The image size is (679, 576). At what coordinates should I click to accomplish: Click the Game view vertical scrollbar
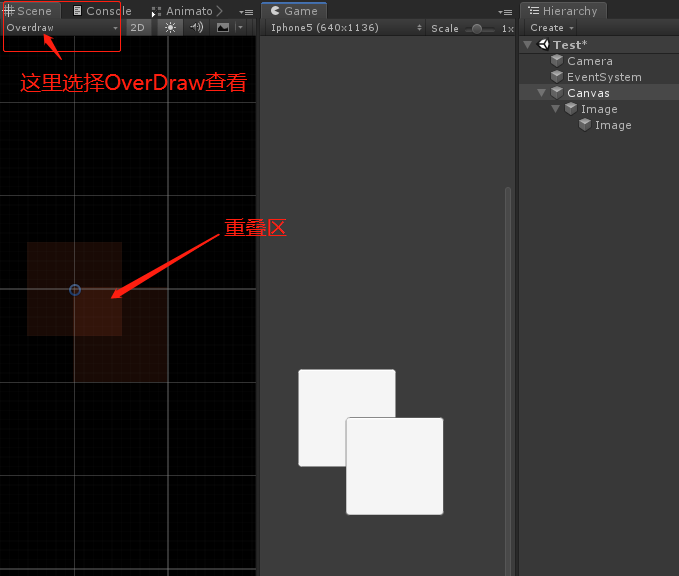coord(508,381)
